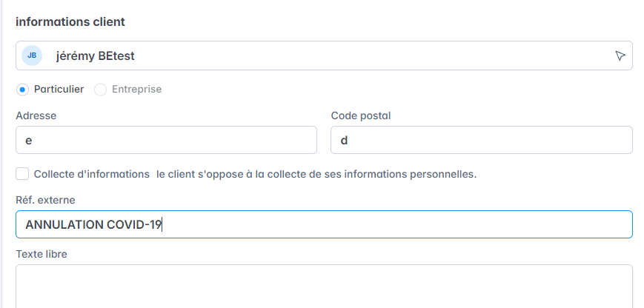
Task: Click the Adresse field label
Action: click(x=36, y=115)
